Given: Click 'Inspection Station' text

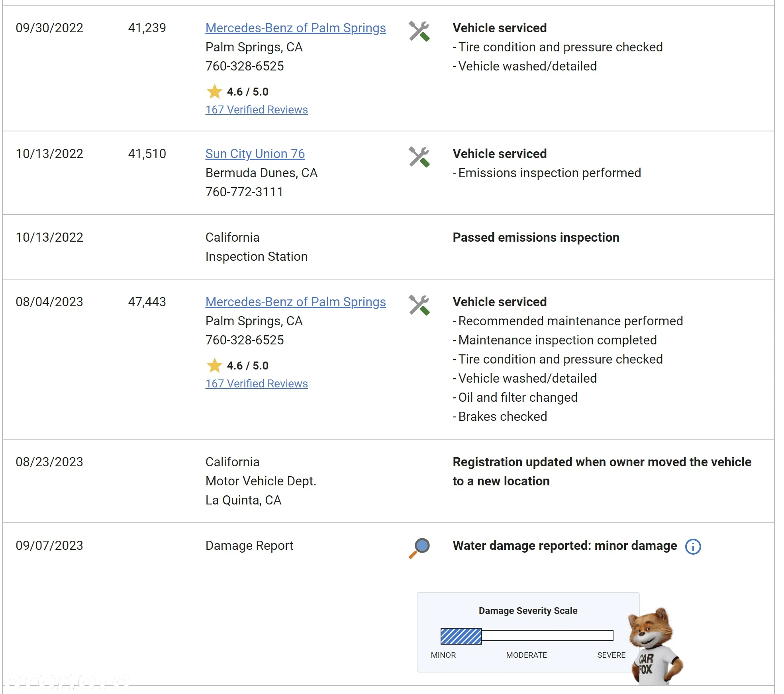Looking at the screenshot, I should click(257, 256).
